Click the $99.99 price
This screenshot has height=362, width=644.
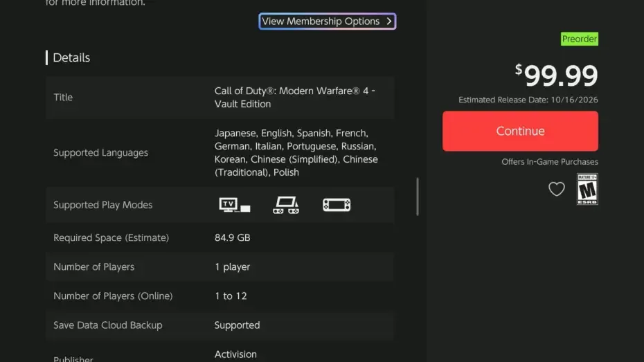pyautogui.click(x=557, y=75)
